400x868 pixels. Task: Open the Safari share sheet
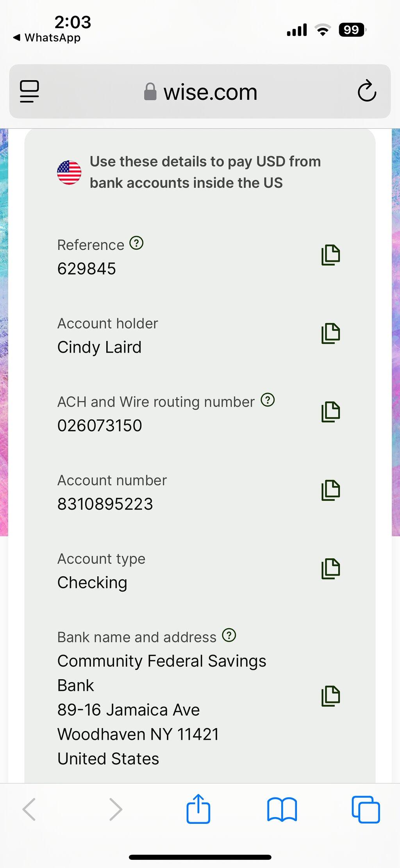pyautogui.click(x=198, y=809)
